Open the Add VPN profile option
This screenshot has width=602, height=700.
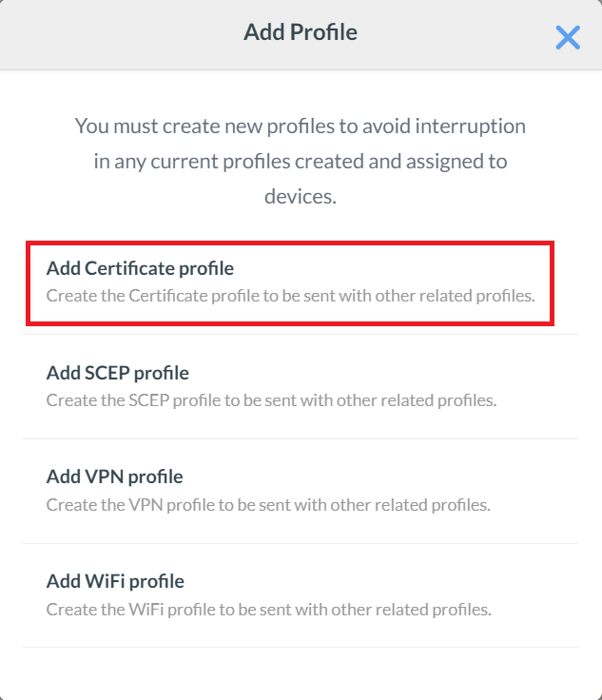pos(114,476)
